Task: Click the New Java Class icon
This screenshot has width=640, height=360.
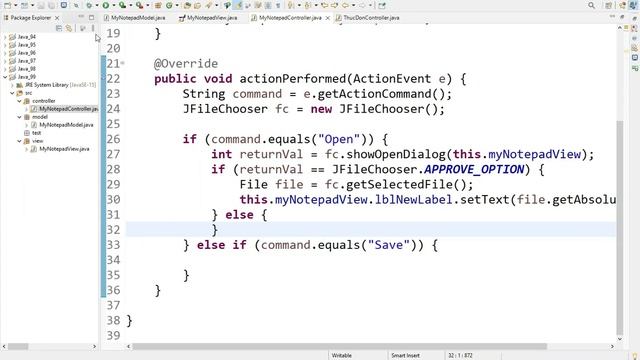Action: click(169, 5)
